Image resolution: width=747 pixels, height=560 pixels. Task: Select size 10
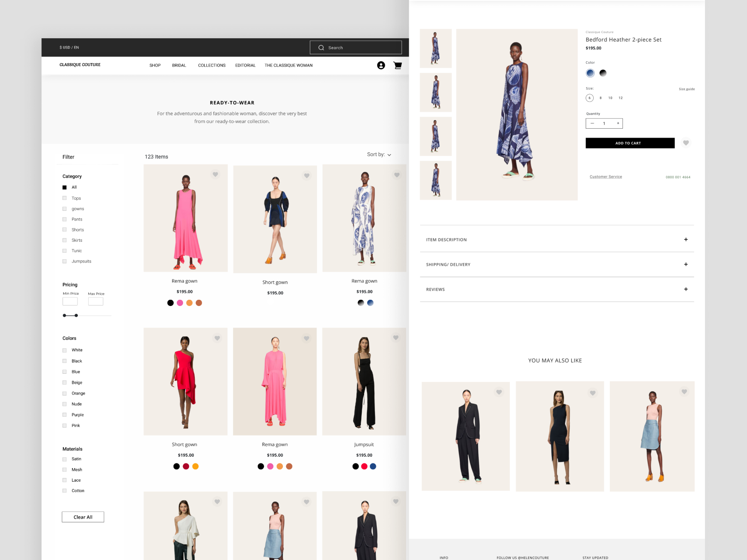pos(610,98)
